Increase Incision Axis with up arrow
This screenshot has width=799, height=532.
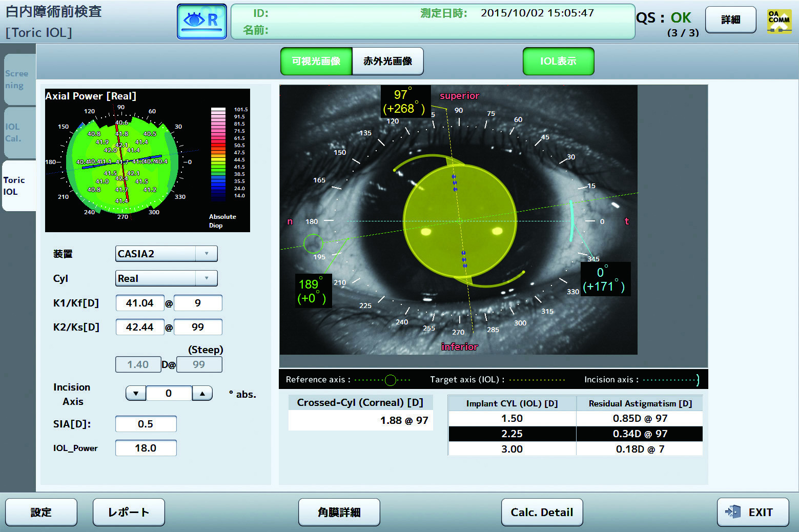coord(202,394)
